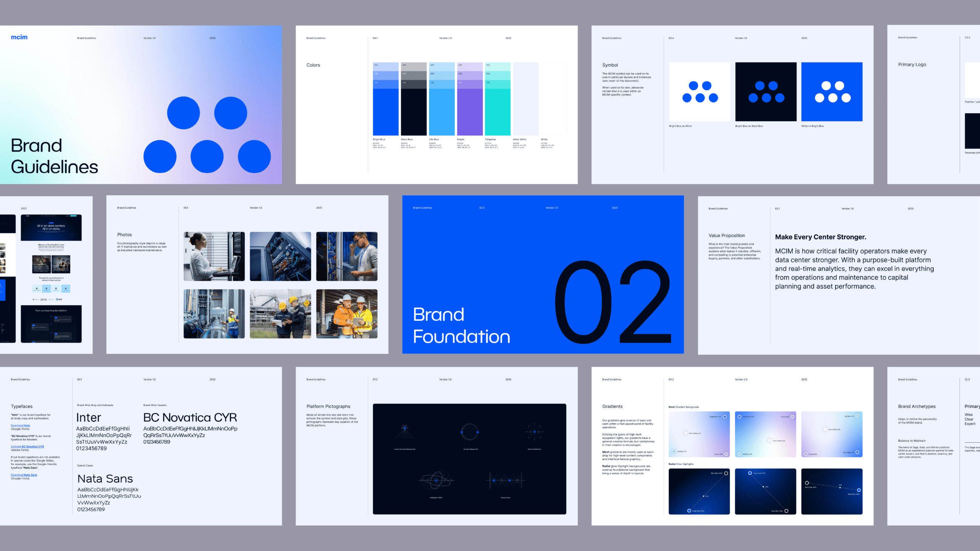Open the Download Inter link
Screen dimensions: 980x551
(x=20, y=425)
